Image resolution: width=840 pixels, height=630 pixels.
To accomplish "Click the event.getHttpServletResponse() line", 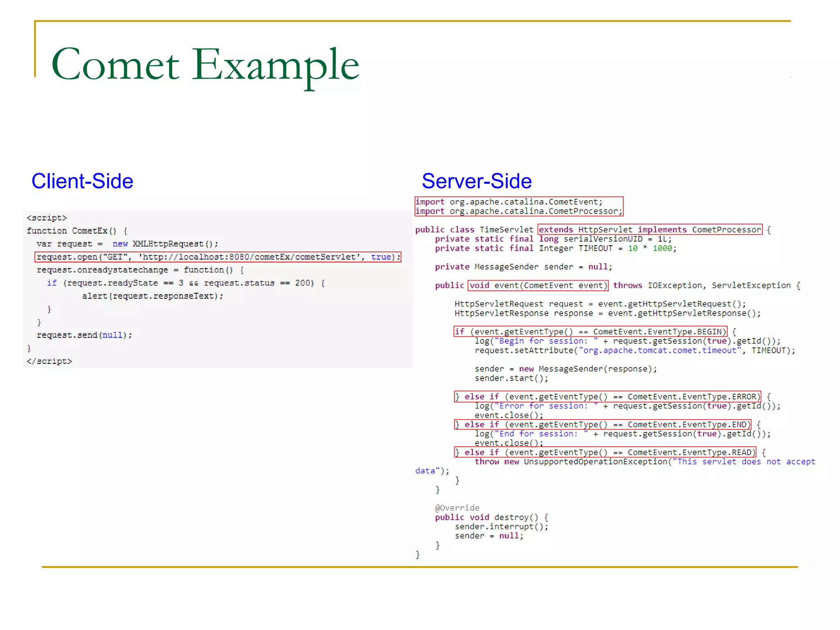I will pyautogui.click(x=608, y=313).
